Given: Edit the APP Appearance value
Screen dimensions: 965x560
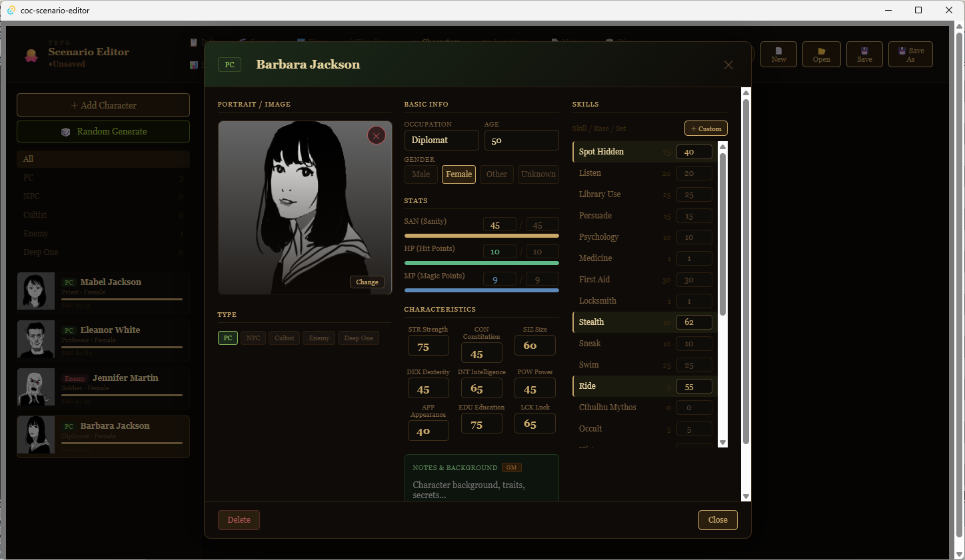Looking at the screenshot, I should pyautogui.click(x=428, y=431).
